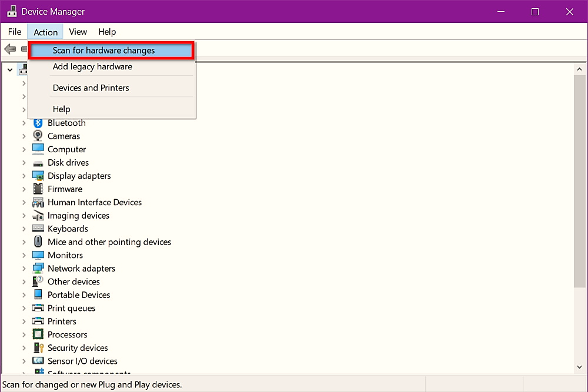Close the open Action menu

[x=45, y=32]
